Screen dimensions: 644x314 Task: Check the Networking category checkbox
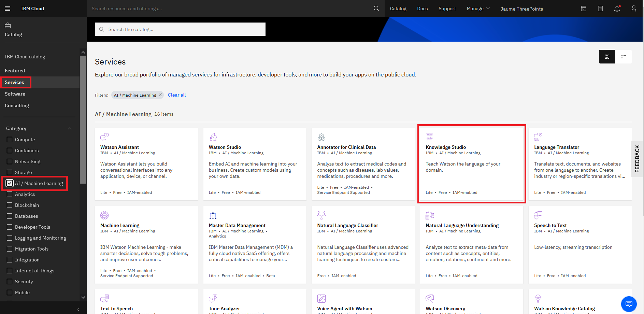(10, 161)
